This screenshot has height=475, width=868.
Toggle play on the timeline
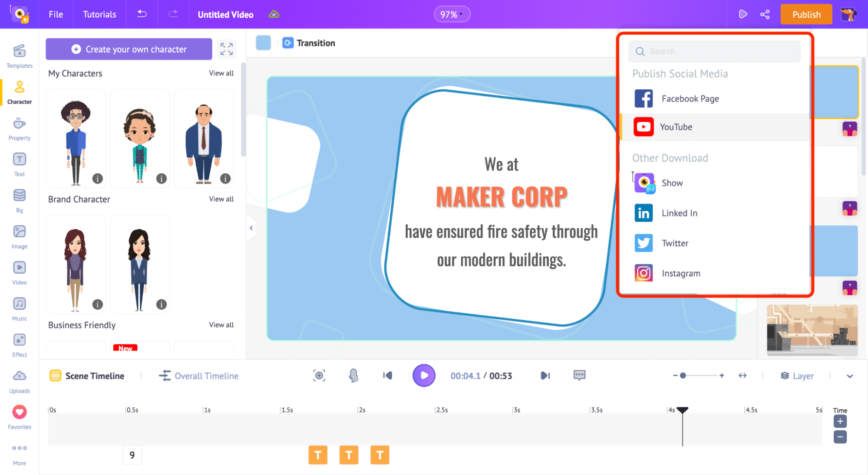[x=423, y=376]
